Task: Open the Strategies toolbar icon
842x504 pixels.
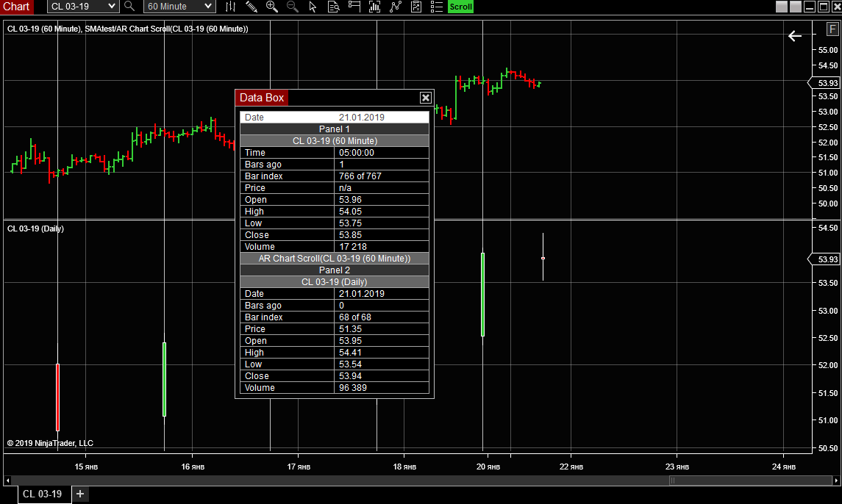Action: pyautogui.click(x=416, y=7)
